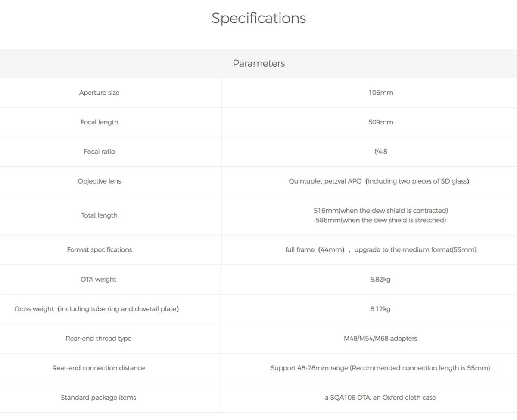Click the 586mm dew shield stretched text
The width and height of the screenshot is (517, 420).
380,220
